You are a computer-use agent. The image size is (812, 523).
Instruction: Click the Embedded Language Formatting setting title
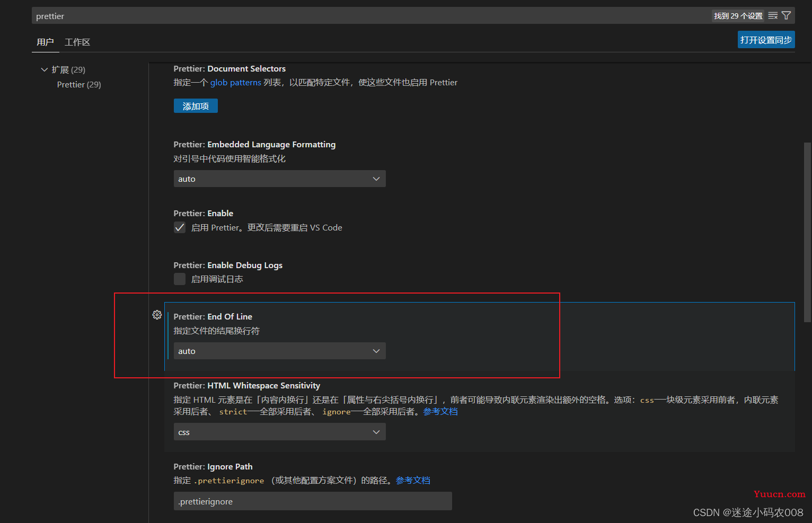pyautogui.click(x=254, y=145)
